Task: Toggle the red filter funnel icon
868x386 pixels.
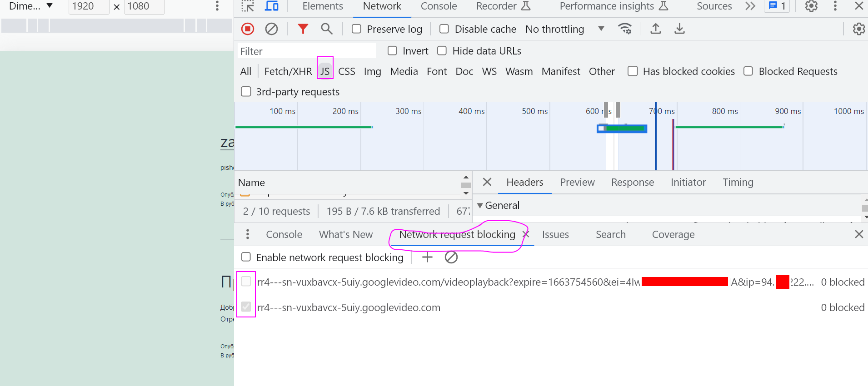Action: tap(303, 29)
